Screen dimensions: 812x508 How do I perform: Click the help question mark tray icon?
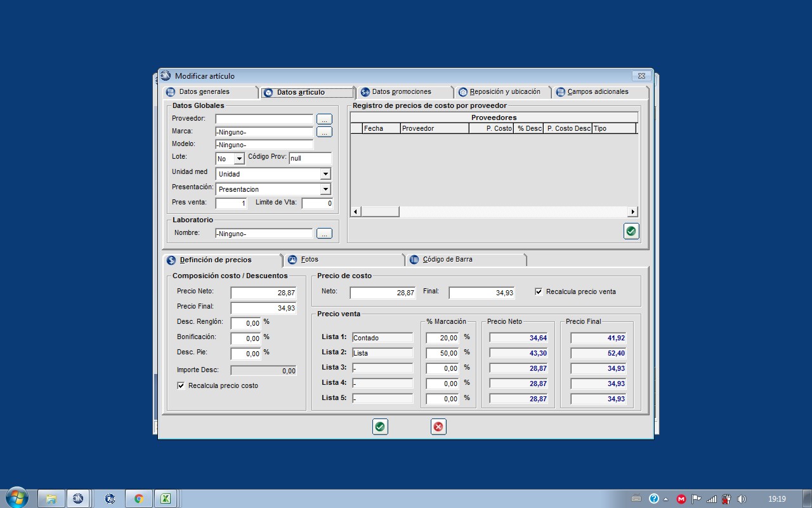(654, 499)
